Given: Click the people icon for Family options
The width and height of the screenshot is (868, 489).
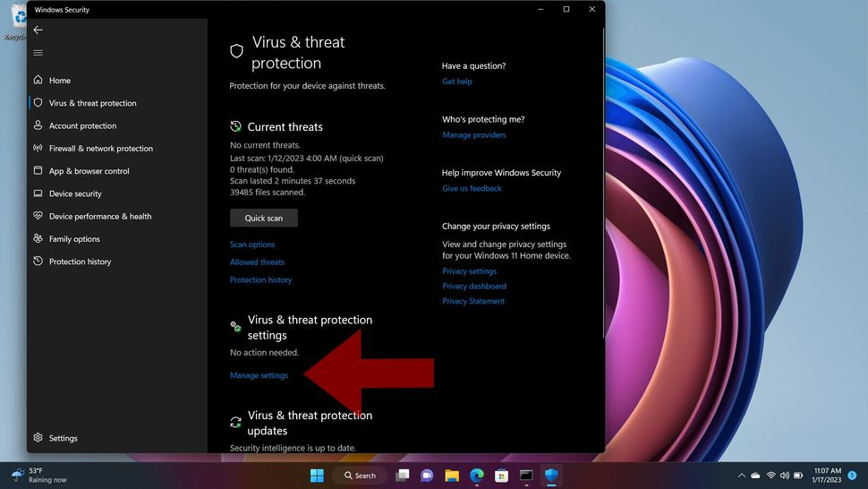Looking at the screenshot, I should coord(38,239).
